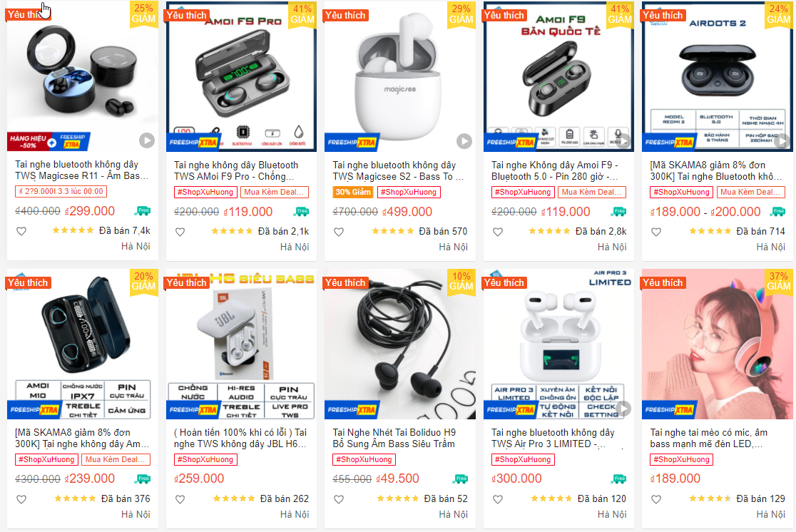Screen dimensions: 796x532
Task: Toggle the heart on Amoi F9 Pro listing
Action: (x=180, y=232)
